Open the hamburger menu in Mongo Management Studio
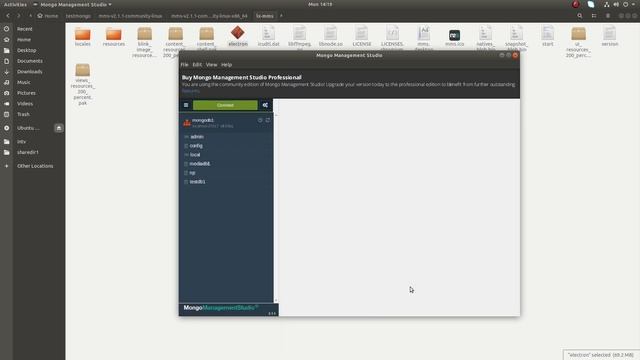The image size is (640, 360). coord(186,105)
